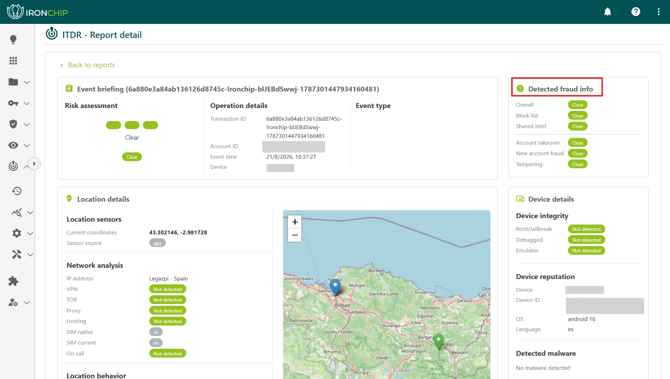Select the event time 21/8/2026, 10:37:27

pos(291,157)
